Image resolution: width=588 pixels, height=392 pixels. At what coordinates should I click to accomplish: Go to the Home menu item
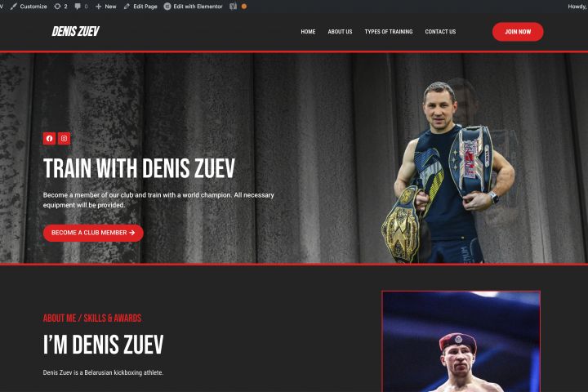coord(308,32)
